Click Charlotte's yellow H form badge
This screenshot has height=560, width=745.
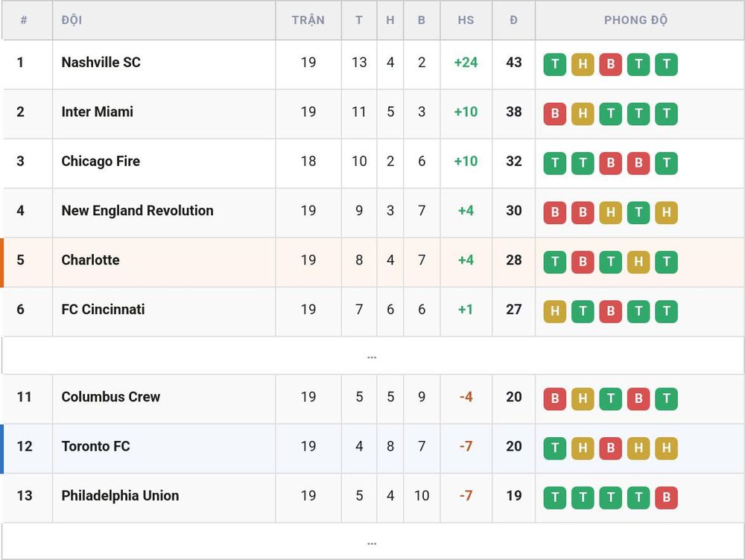click(x=638, y=261)
